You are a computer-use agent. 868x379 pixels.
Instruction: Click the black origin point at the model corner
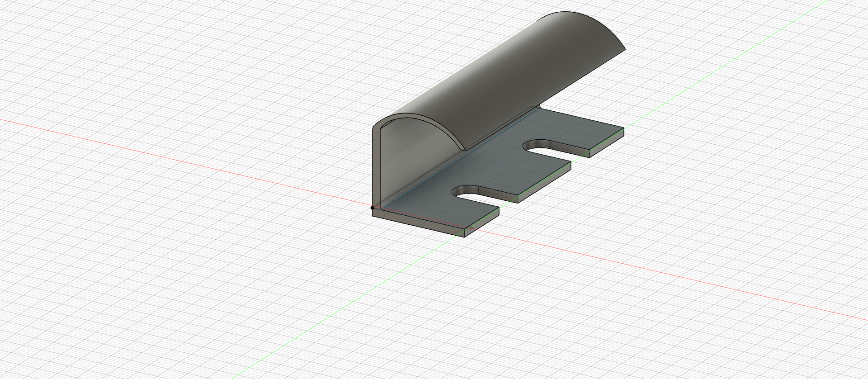pyautogui.click(x=373, y=208)
